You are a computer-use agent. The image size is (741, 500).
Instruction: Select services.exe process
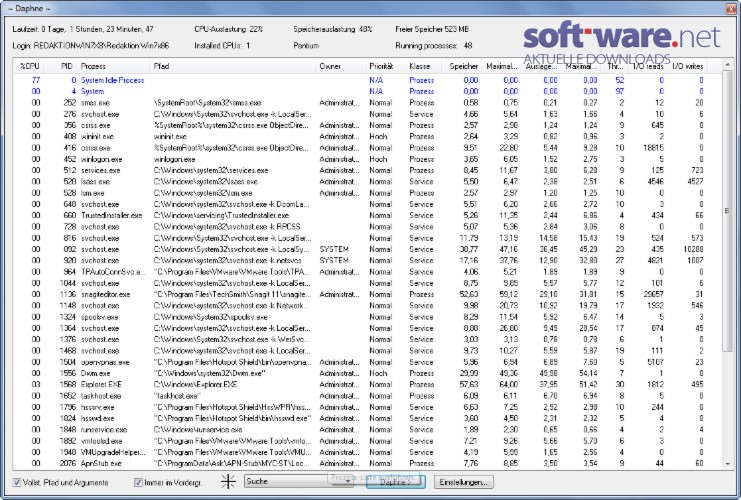(362, 170)
